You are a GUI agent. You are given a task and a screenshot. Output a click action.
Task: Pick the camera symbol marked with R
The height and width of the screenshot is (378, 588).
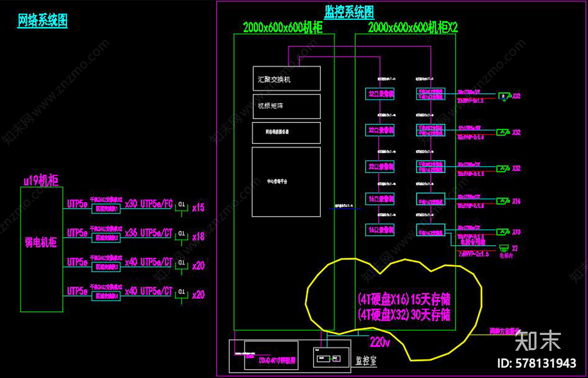click(504, 96)
